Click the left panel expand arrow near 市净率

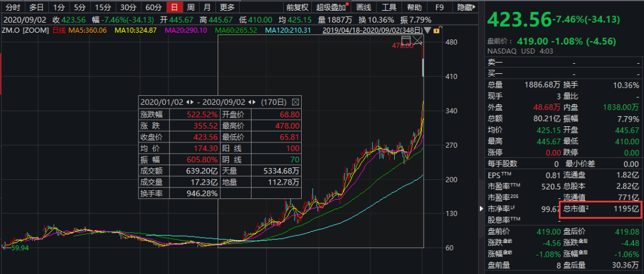pos(482,209)
